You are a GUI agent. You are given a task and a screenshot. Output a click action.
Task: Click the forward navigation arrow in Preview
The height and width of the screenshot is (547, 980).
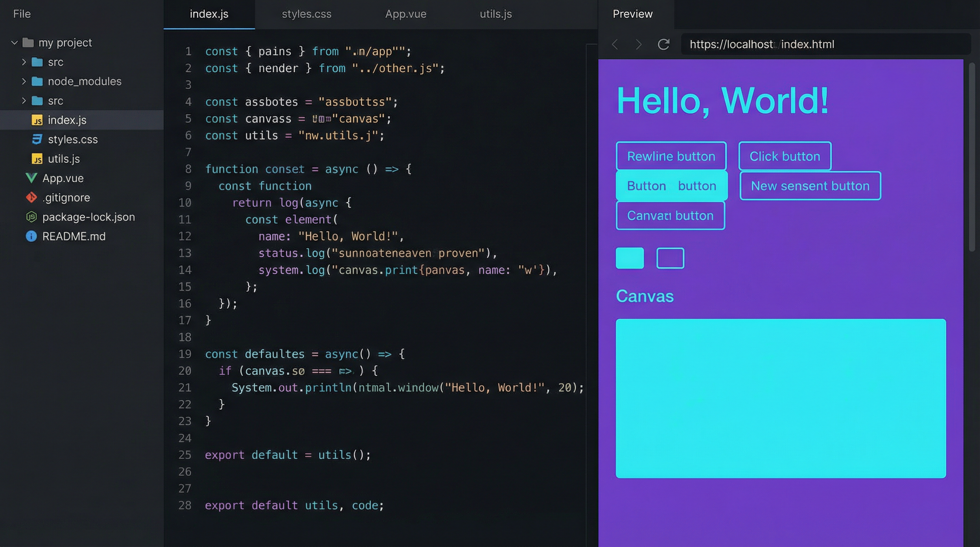tap(639, 45)
